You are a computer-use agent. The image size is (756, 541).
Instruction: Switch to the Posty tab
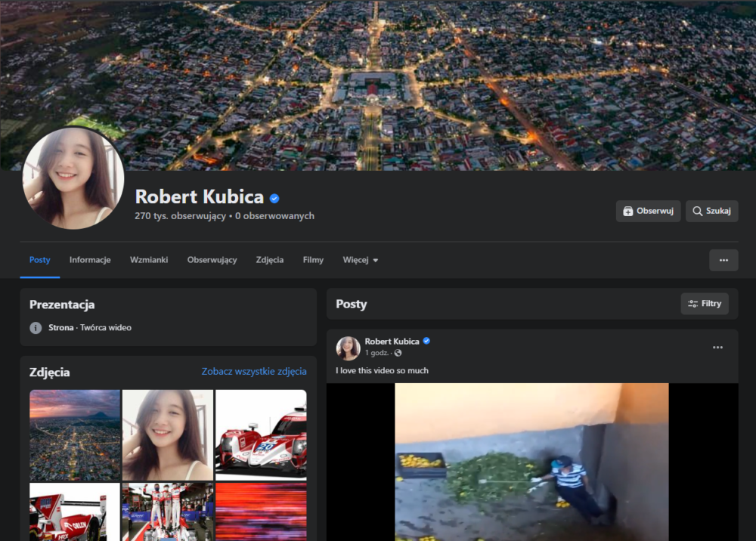[39, 260]
